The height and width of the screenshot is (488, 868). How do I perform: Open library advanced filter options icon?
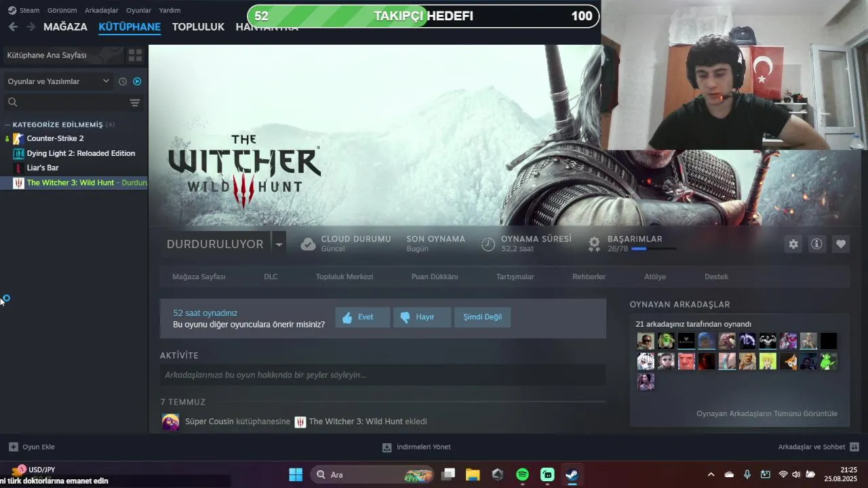click(x=135, y=102)
